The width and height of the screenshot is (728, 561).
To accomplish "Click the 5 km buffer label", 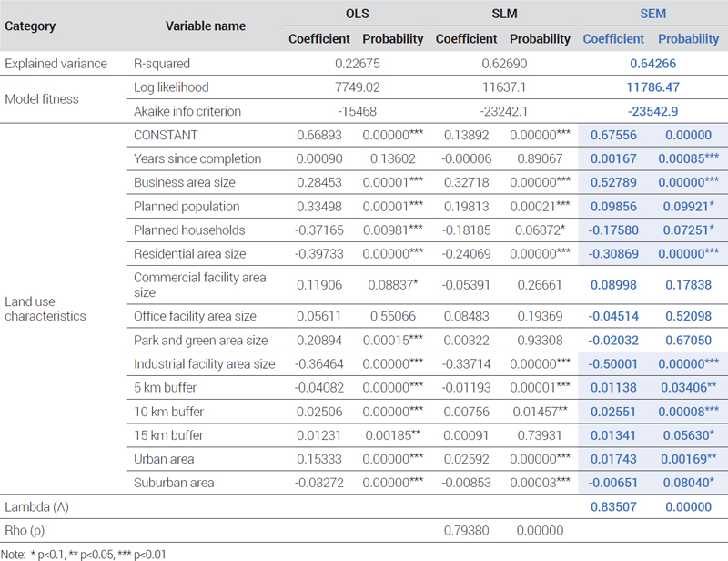I will click(x=166, y=388).
